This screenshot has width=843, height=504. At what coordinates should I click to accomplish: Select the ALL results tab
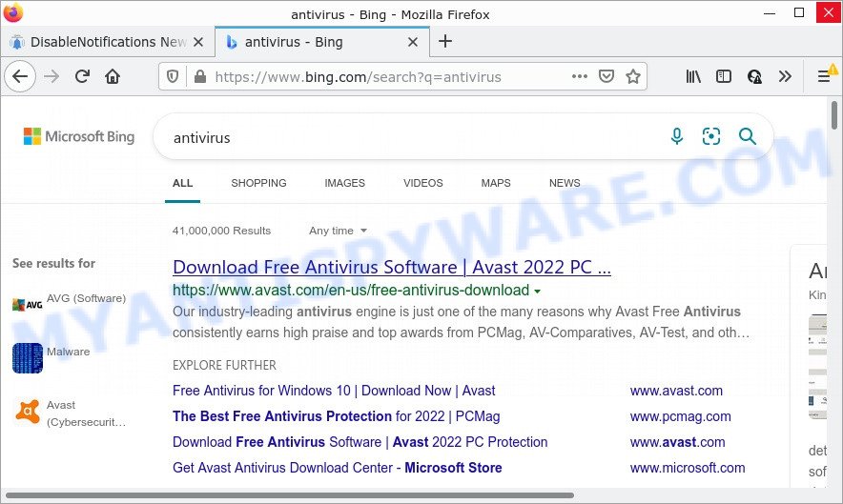pos(183,183)
